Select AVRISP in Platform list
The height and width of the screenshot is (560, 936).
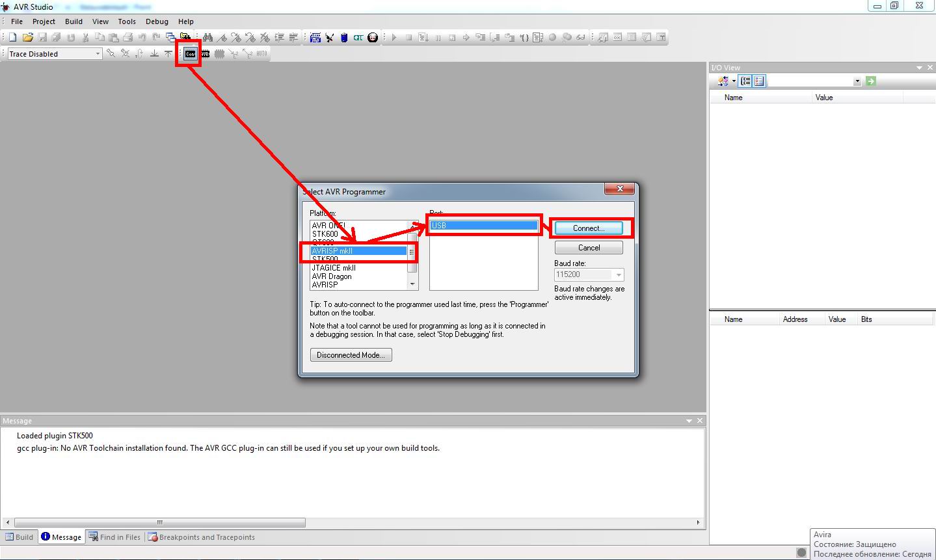[x=359, y=285]
